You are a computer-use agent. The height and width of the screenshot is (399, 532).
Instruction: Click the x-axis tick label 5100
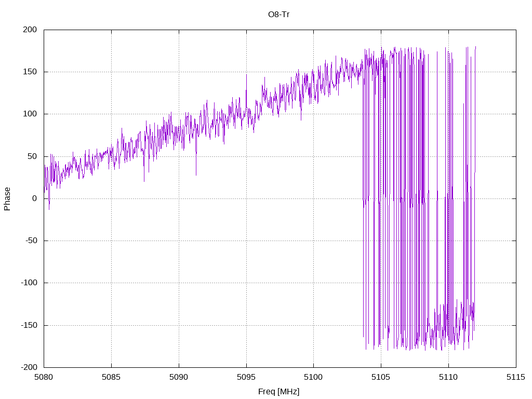(313, 377)
